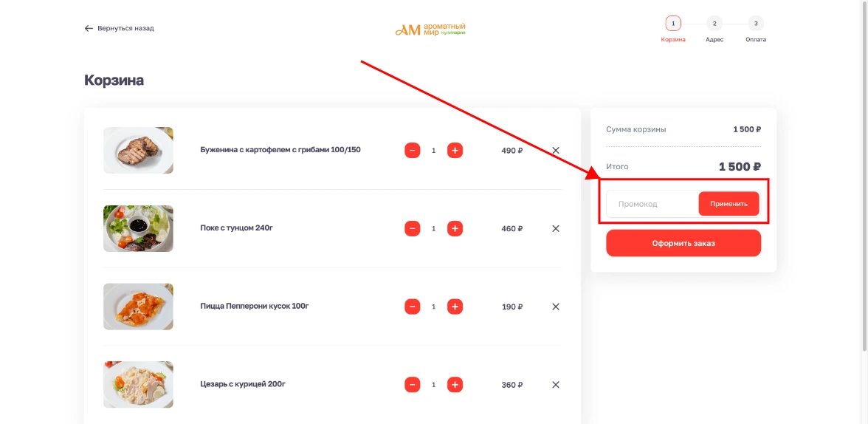868x424 pixels.
Task: Increase quantity of Цезарь с курицей
Action: 455,385
